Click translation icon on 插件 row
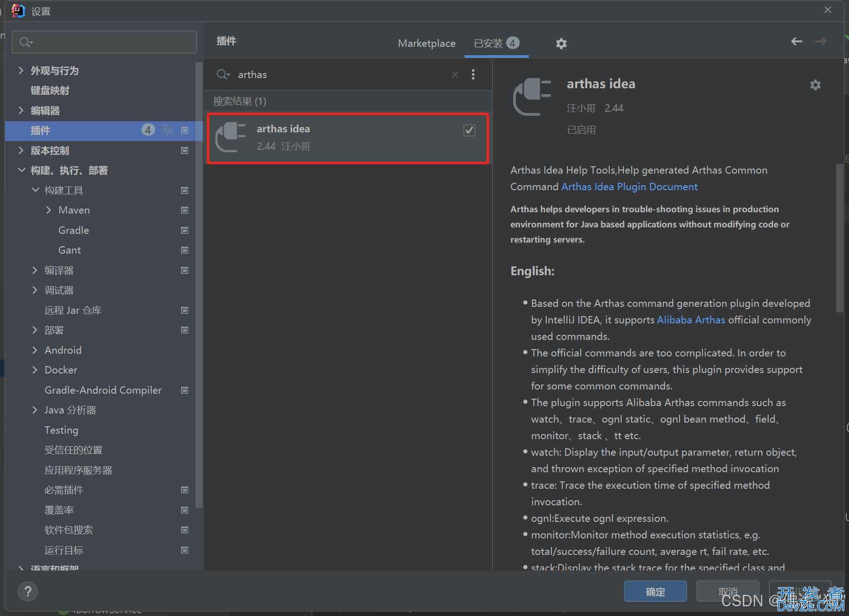The image size is (849, 616). (x=167, y=130)
